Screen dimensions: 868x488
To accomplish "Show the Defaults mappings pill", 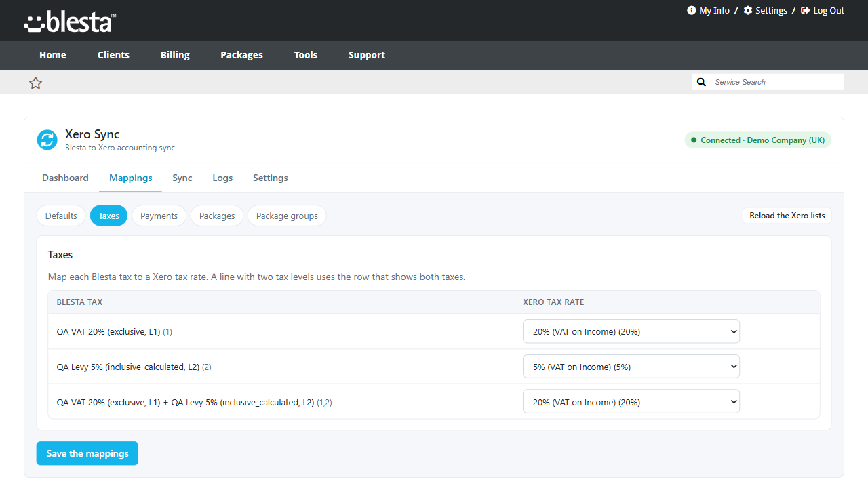I will tap(61, 216).
